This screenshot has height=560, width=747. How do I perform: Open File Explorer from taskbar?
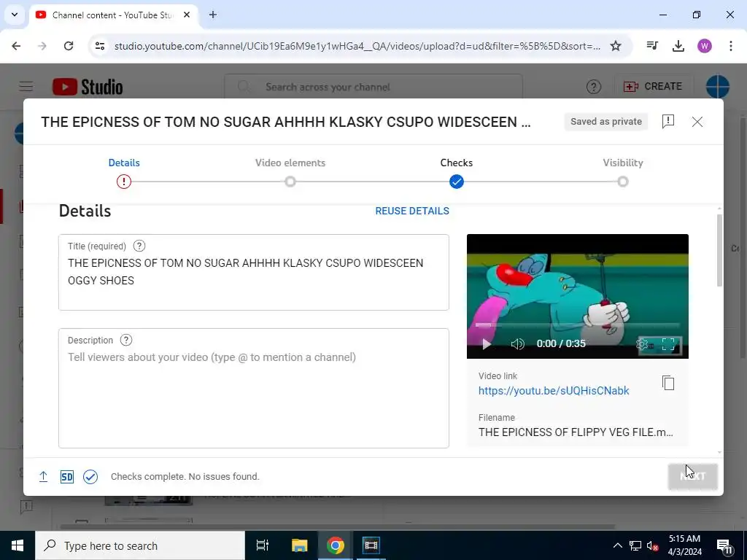tap(300, 545)
